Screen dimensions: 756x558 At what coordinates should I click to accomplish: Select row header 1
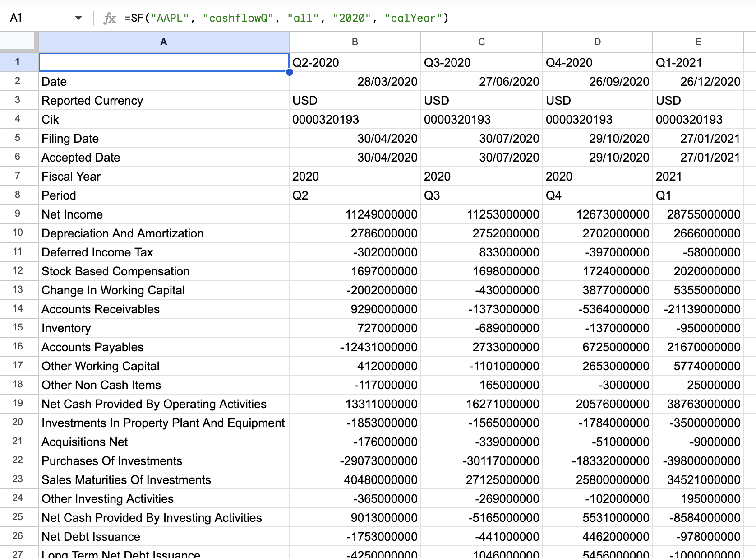(18, 62)
